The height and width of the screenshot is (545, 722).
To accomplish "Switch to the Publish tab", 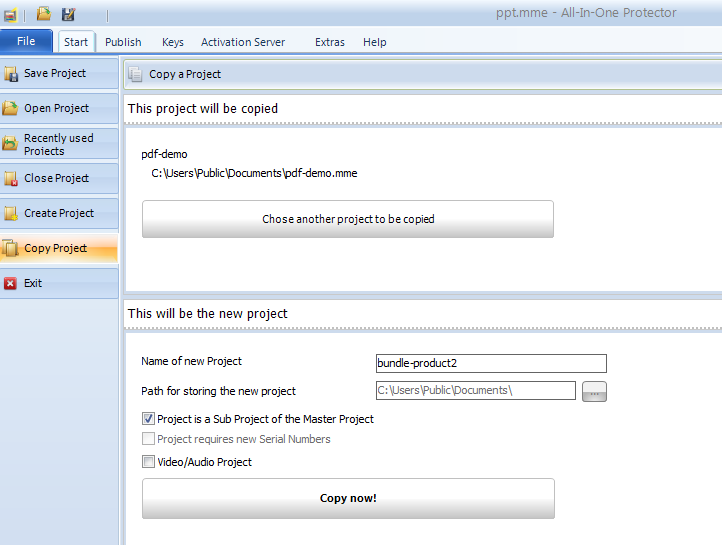I will coord(123,42).
